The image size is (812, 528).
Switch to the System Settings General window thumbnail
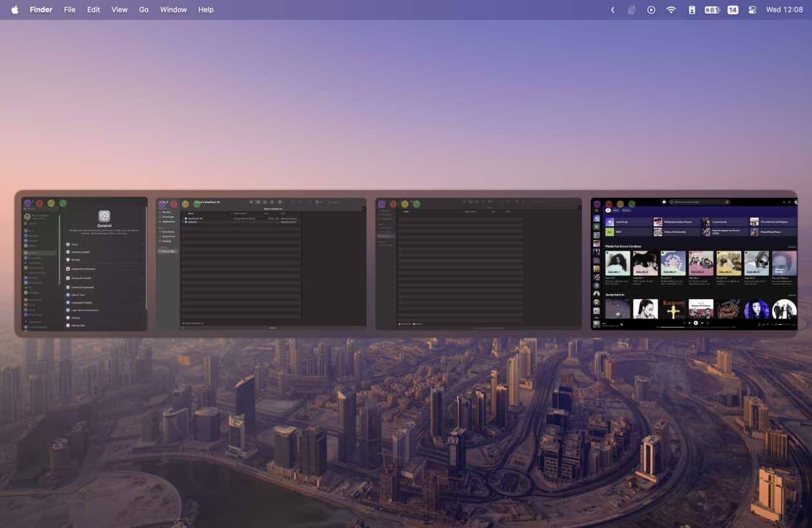(84, 264)
